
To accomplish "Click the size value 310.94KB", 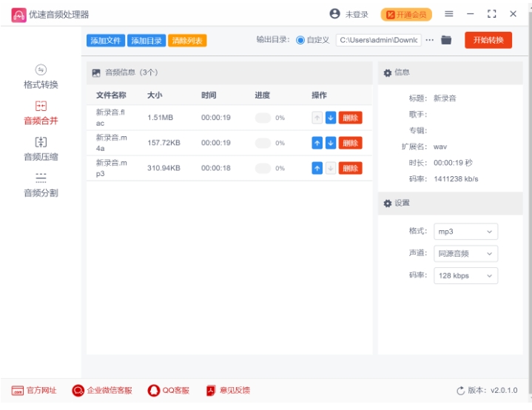I will tap(164, 168).
